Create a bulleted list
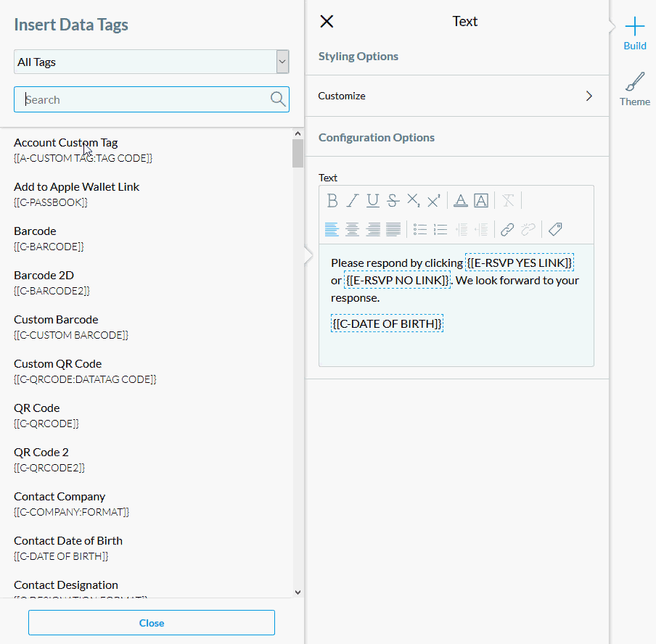Image resolution: width=656 pixels, height=644 pixels. pyautogui.click(x=419, y=229)
